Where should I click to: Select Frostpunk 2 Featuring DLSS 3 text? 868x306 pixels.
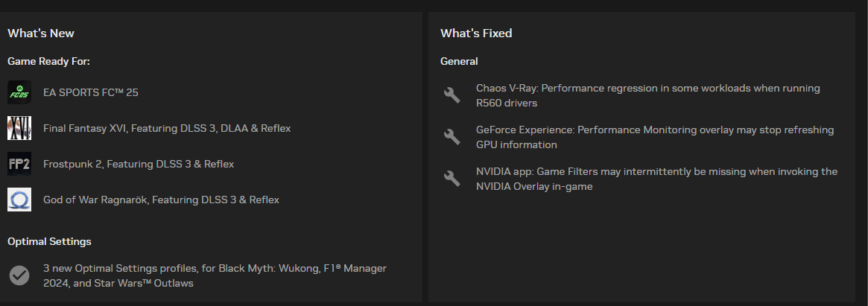point(139,165)
